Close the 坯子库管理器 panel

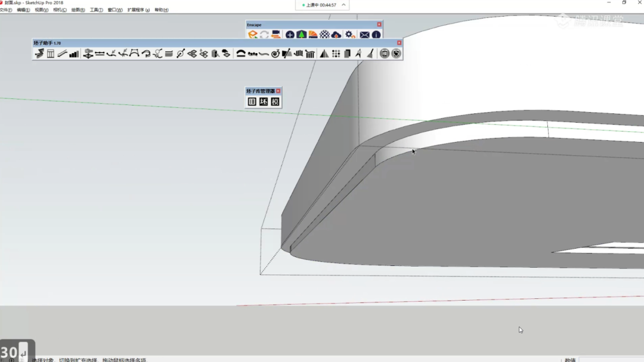[278, 91]
